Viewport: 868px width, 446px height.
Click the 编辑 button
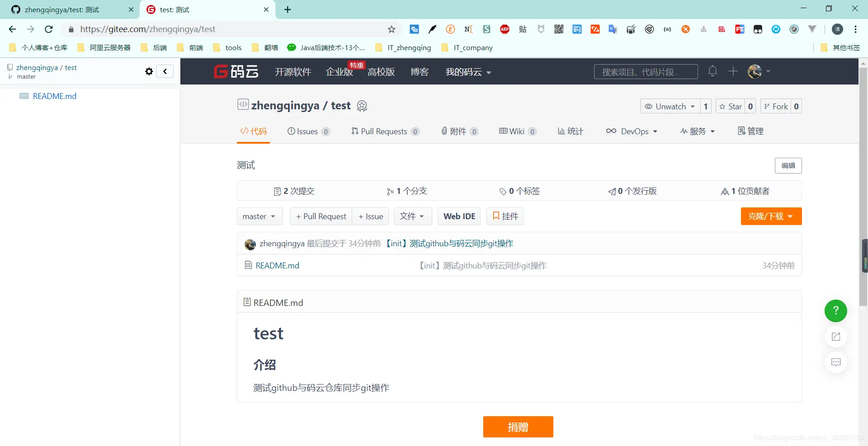pyautogui.click(x=788, y=165)
